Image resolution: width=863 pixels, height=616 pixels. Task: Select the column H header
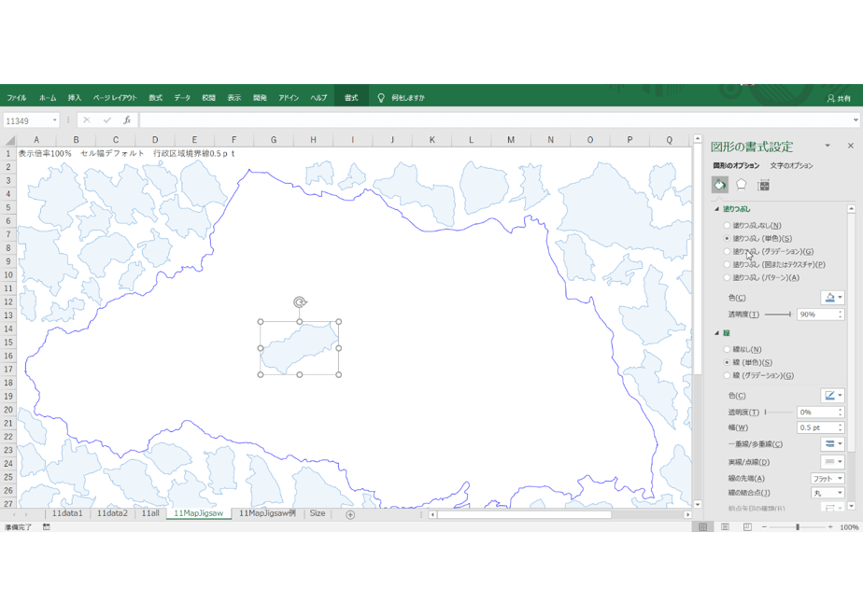313,140
